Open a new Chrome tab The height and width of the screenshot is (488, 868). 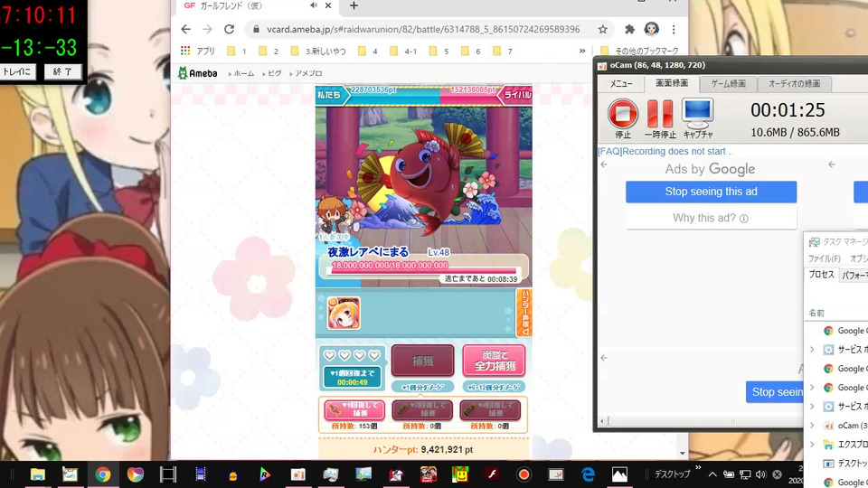354,5
